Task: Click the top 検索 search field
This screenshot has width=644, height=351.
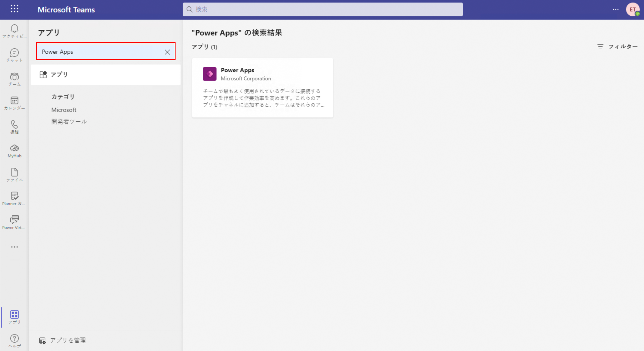Action: pyautogui.click(x=322, y=10)
